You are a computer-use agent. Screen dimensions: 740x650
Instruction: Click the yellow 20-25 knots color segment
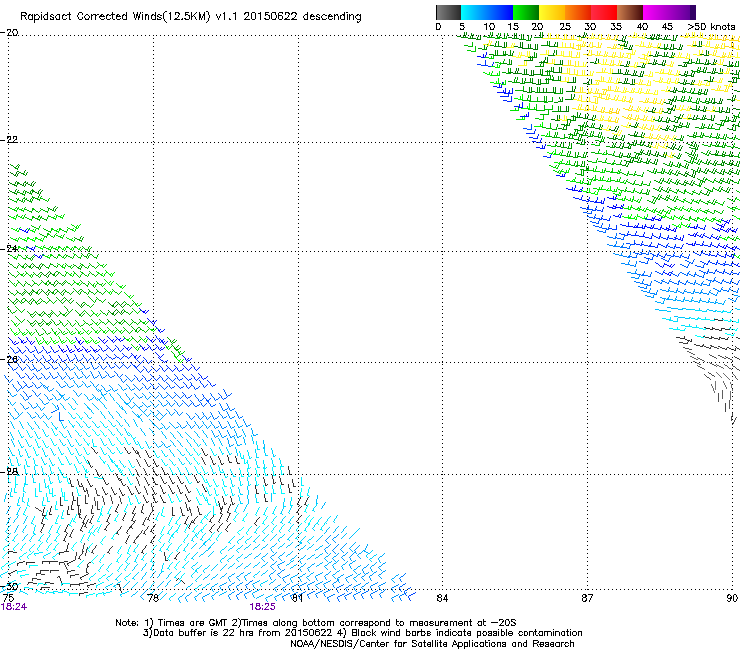[x=552, y=12]
